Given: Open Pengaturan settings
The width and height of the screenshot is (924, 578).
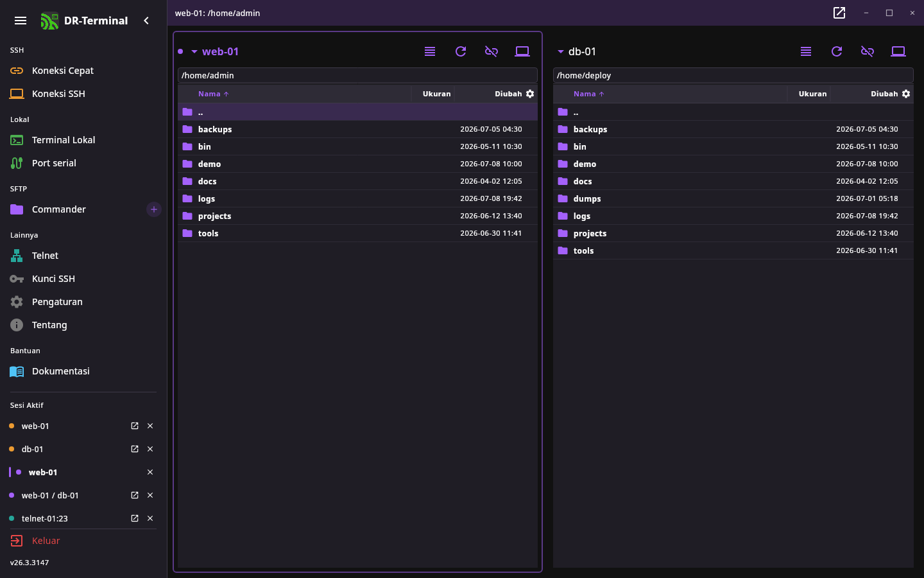Looking at the screenshot, I should pyautogui.click(x=83, y=302).
